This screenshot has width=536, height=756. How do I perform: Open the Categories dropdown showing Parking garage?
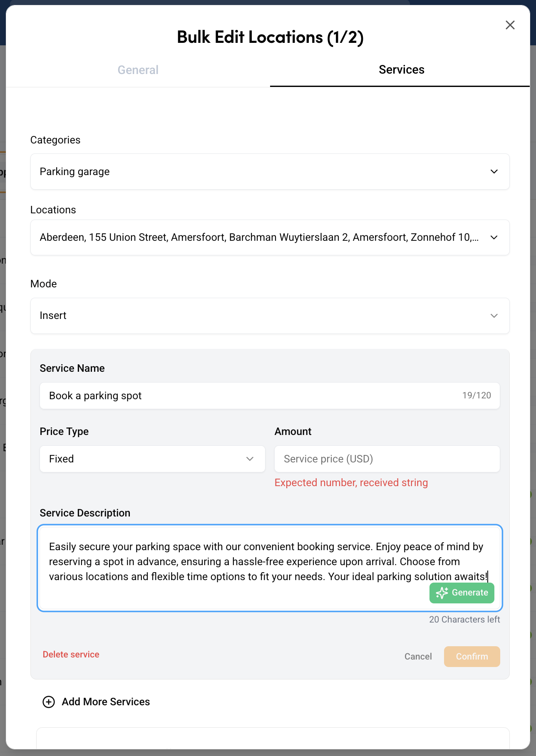270,172
